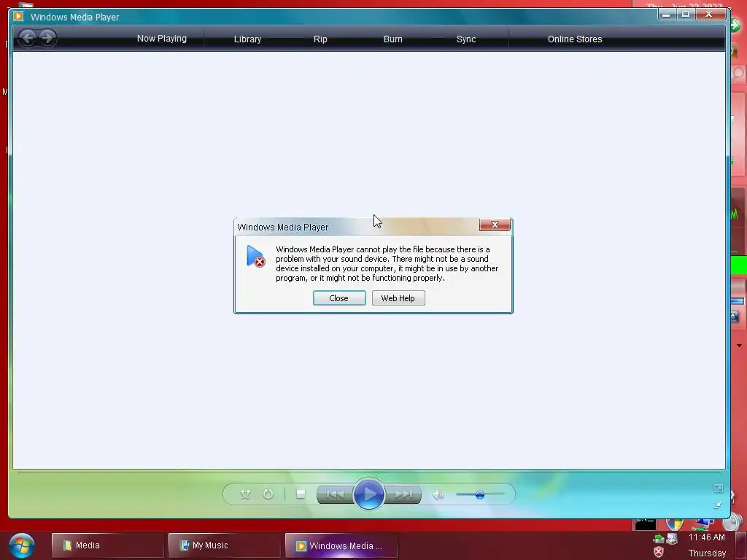747x560 pixels.
Task: Toggle the repeat button
Action: [x=268, y=494]
